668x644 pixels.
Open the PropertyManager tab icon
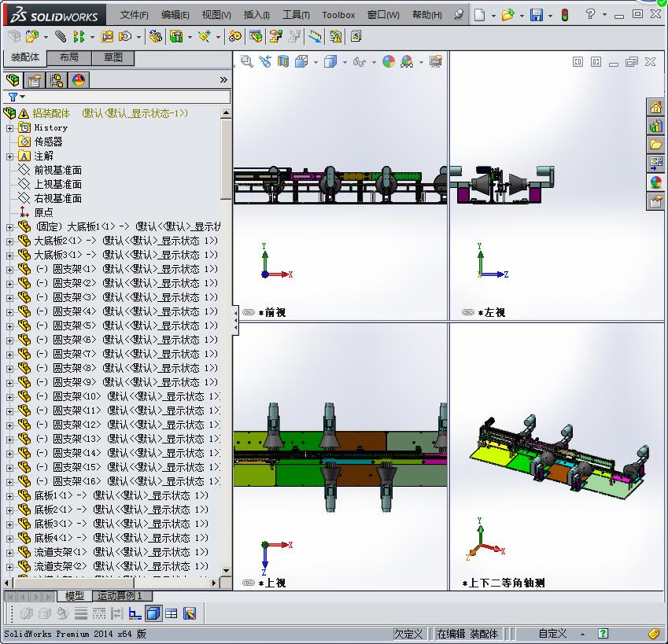pos(35,80)
